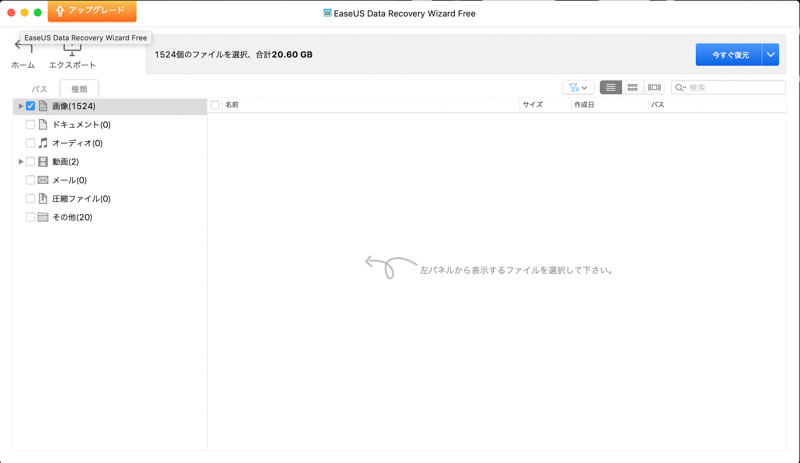Image resolution: width=800 pixels, height=463 pixels.
Task: Click the image file icon for 画像
Action: (x=43, y=106)
